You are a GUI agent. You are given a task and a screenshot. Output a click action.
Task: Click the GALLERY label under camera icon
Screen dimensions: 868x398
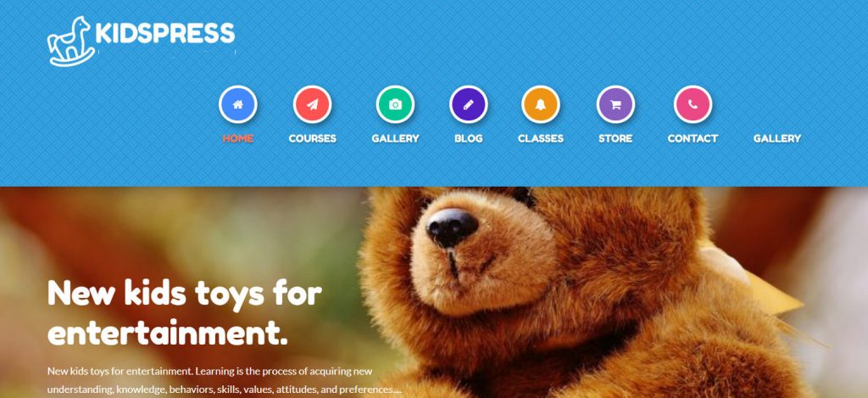(395, 138)
